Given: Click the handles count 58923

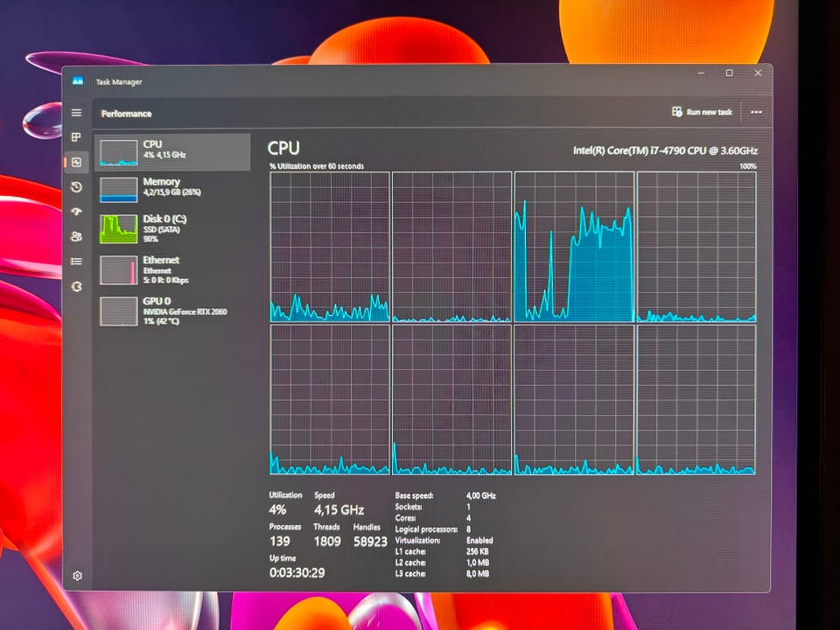Looking at the screenshot, I should [x=370, y=542].
